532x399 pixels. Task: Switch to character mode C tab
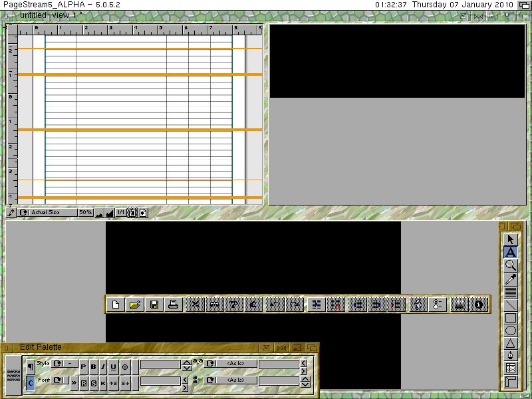(x=30, y=382)
